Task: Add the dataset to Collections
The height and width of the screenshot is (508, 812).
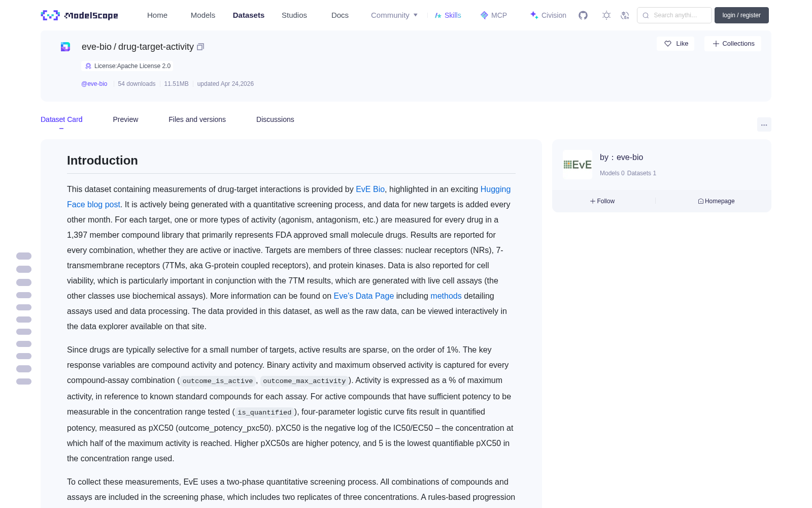Action: [x=733, y=44]
